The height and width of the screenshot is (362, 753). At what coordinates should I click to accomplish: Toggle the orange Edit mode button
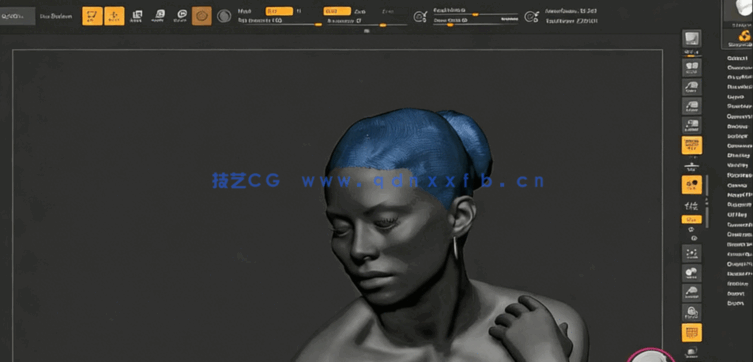pos(92,16)
